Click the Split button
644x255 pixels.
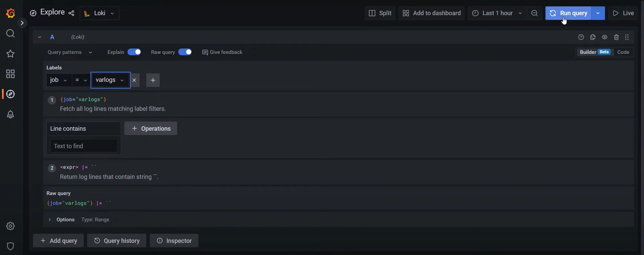click(380, 13)
